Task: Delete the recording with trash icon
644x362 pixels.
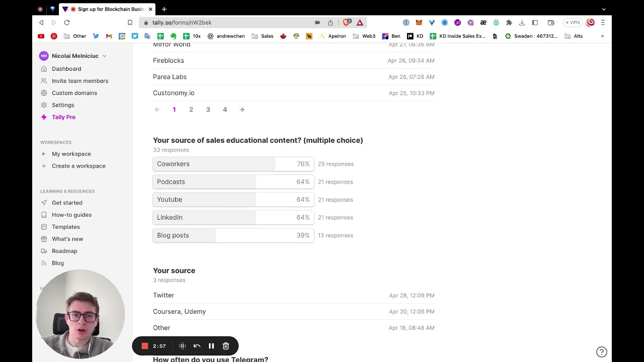Action: pyautogui.click(x=226, y=346)
